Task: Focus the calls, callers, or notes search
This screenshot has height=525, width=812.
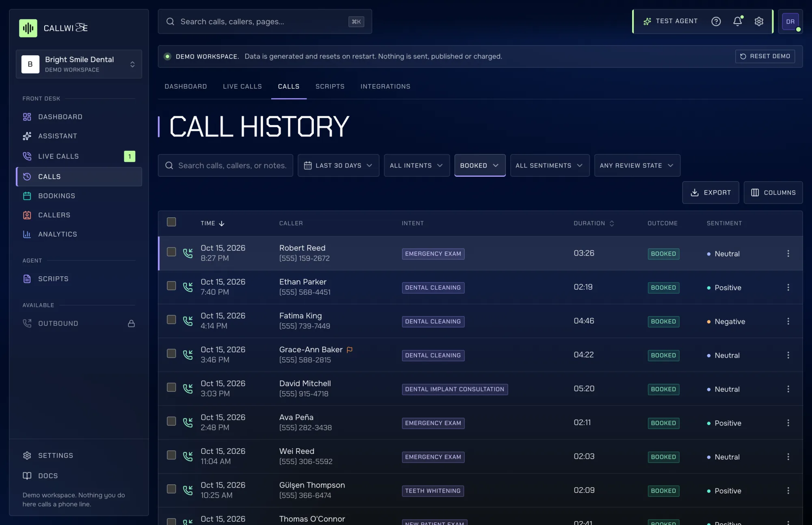Action: pyautogui.click(x=225, y=165)
